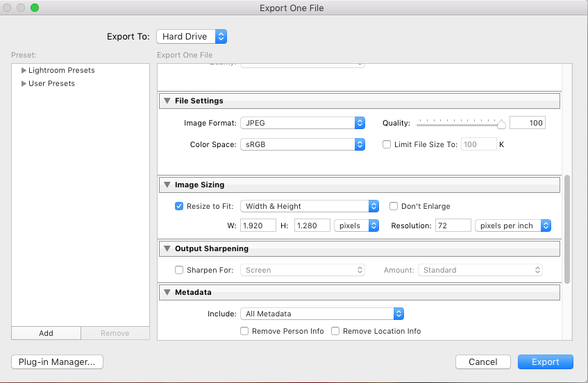Image resolution: width=588 pixels, height=383 pixels.
Task: Enable Remove Location Info checkbox
Action: coord(335,331)
